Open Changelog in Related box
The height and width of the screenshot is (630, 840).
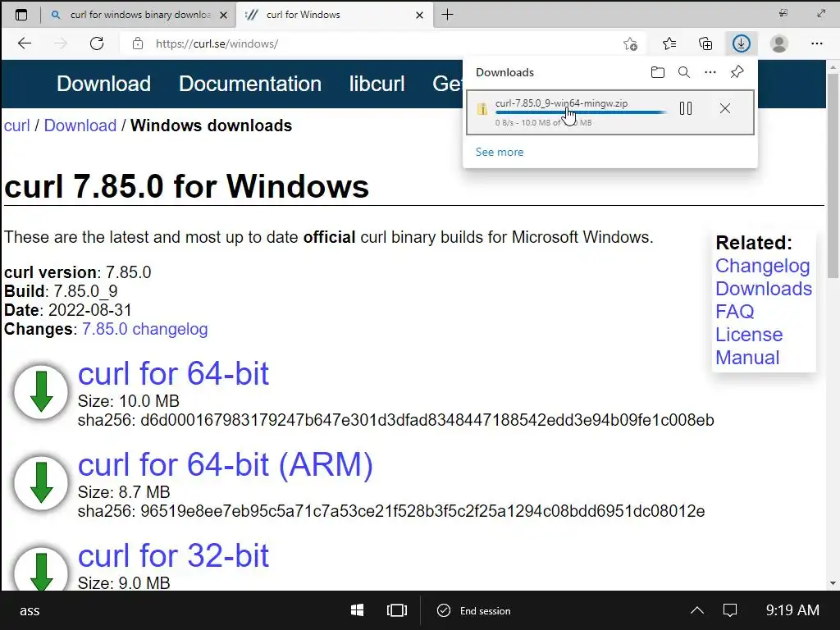tap(762, 266)
